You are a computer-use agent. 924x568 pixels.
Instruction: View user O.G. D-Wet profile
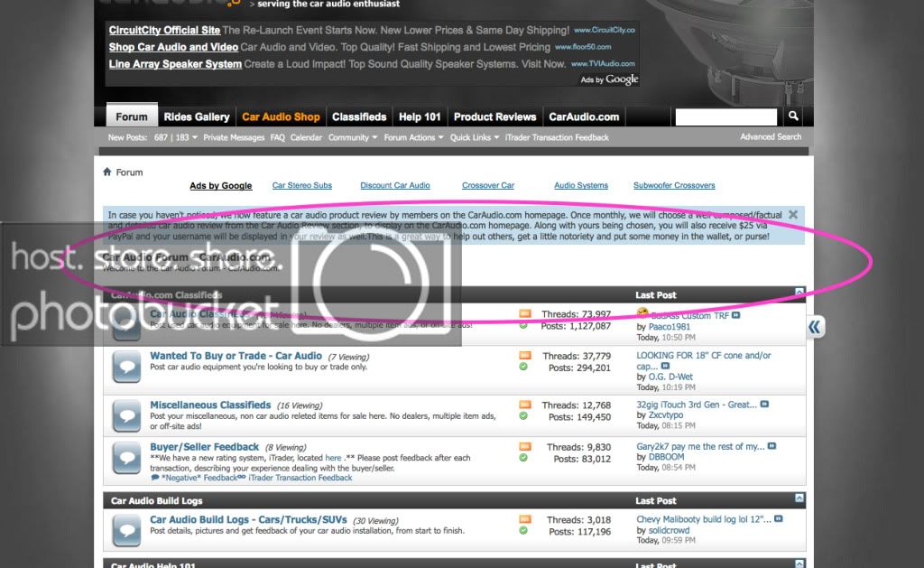point(670,377)
